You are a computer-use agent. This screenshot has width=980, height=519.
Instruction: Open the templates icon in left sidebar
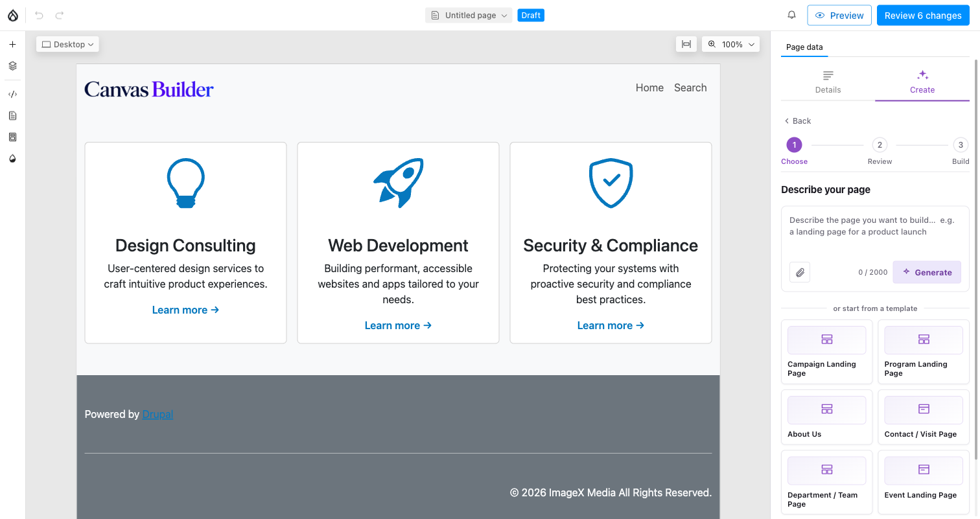point(12,137)
